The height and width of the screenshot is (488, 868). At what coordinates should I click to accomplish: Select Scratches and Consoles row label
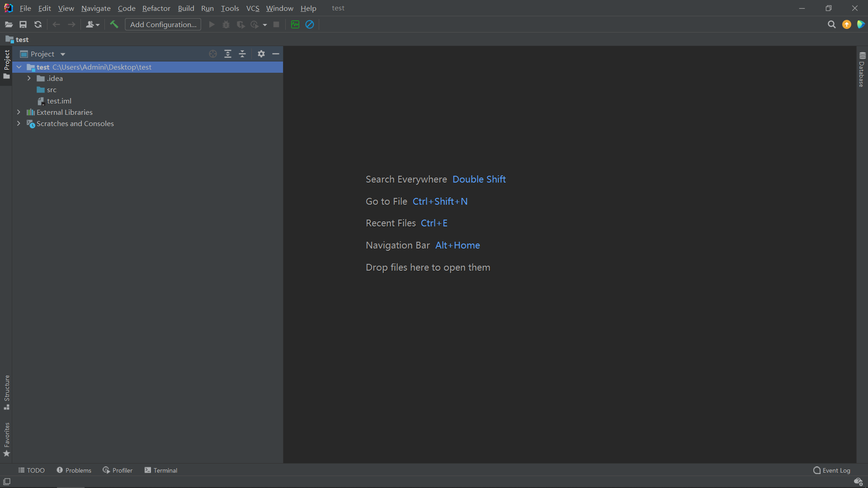(75, 123)
